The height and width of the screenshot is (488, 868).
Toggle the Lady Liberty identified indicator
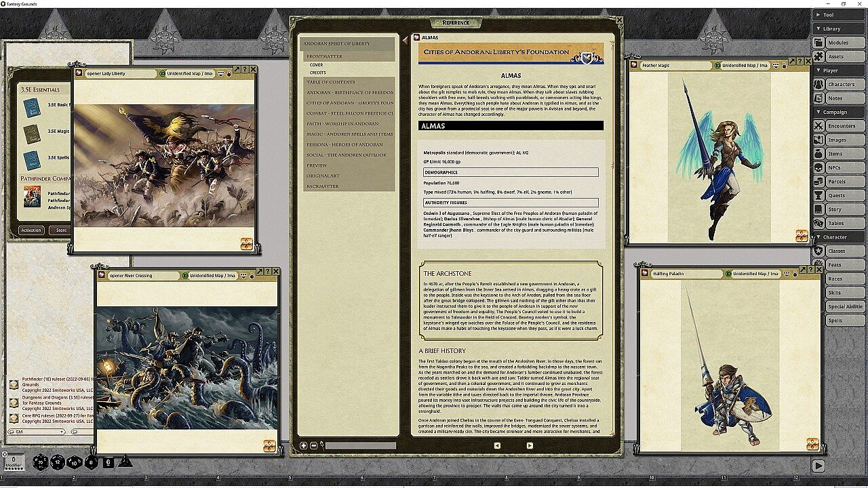pos(162,73)
